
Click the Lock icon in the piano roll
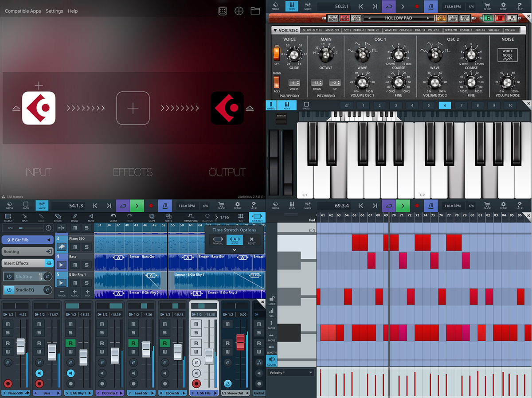(271, 300)
